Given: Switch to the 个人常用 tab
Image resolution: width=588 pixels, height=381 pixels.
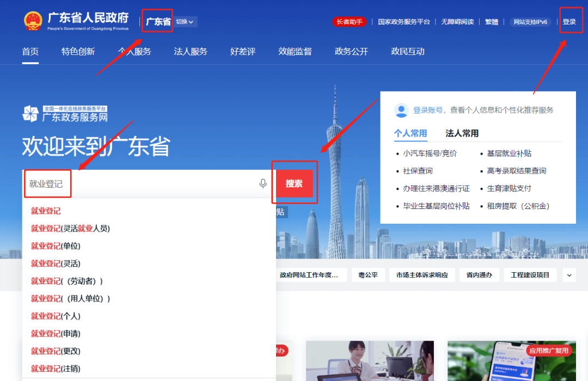Looking at the screenshot, I should [411, 133].
